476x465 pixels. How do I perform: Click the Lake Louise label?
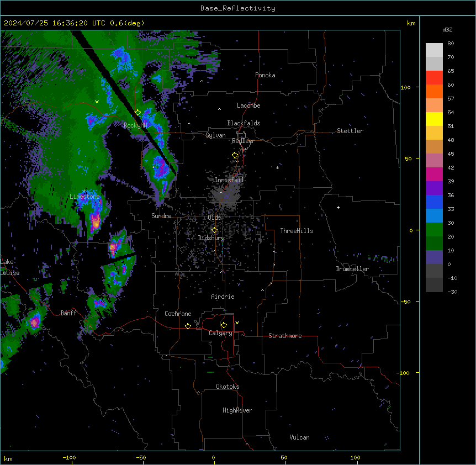point(10,267)
